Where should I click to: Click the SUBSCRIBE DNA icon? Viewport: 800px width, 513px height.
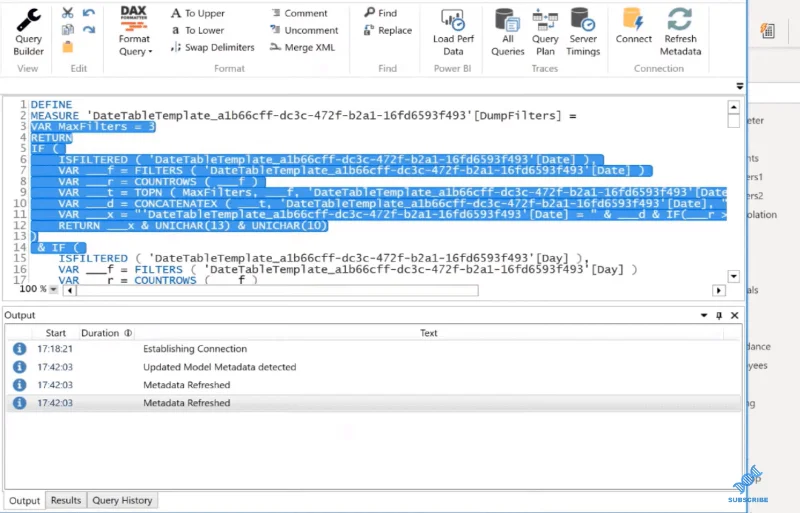(748, 485)
